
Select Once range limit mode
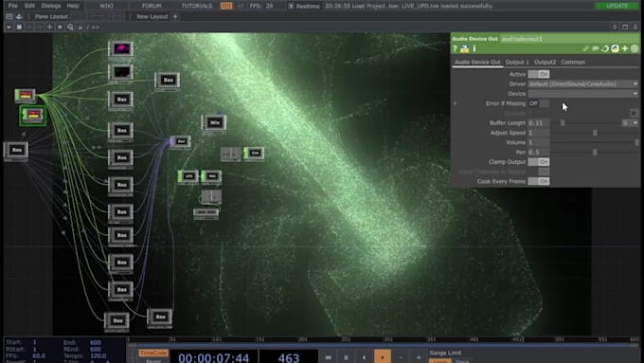[x=462, y=361]
